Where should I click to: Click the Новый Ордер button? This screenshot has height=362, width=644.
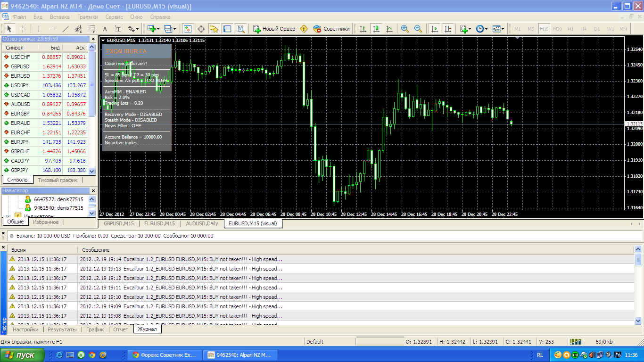click(x=274, y=29)
